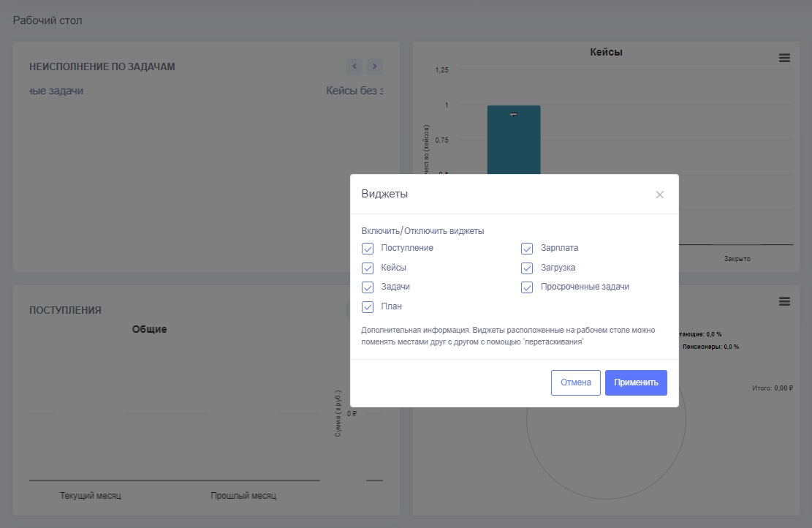The width and height of the screenshot is (812, 528).
Task: Open the pie chart widget hamburger menu
Action: coord(784,301)
